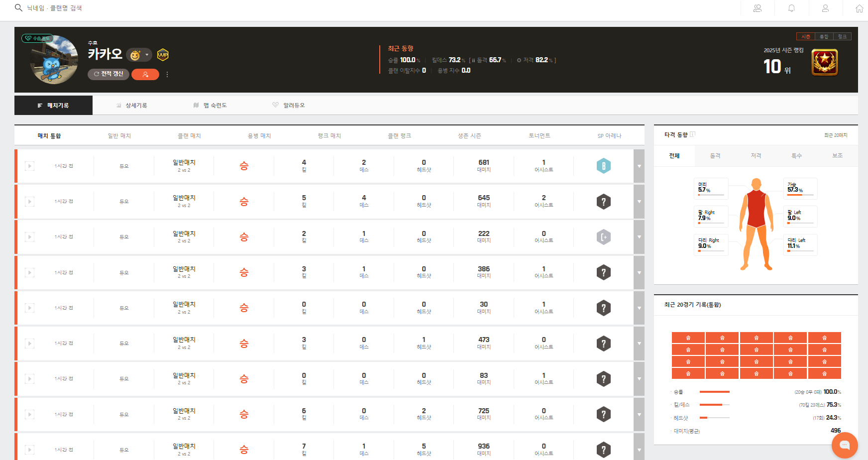Click the add friend orange button
Screen dimensions: 868x460
(145, 74)
